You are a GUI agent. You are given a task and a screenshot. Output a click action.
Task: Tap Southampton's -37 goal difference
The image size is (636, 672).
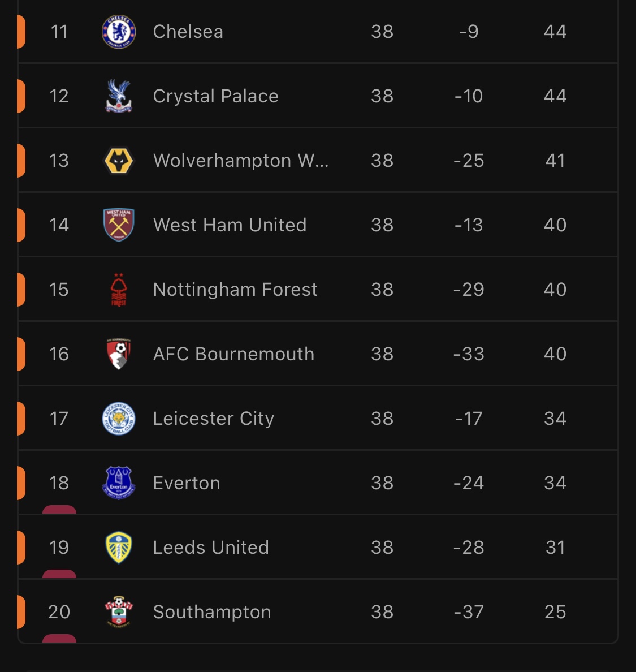point(469,612)
